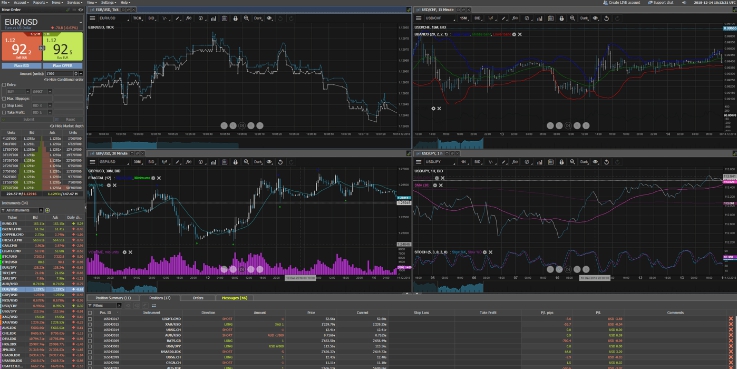Select the pencil drawing tool on USD/CHF chart
Screen dimensions: 737x369
[x=503, y=18]
